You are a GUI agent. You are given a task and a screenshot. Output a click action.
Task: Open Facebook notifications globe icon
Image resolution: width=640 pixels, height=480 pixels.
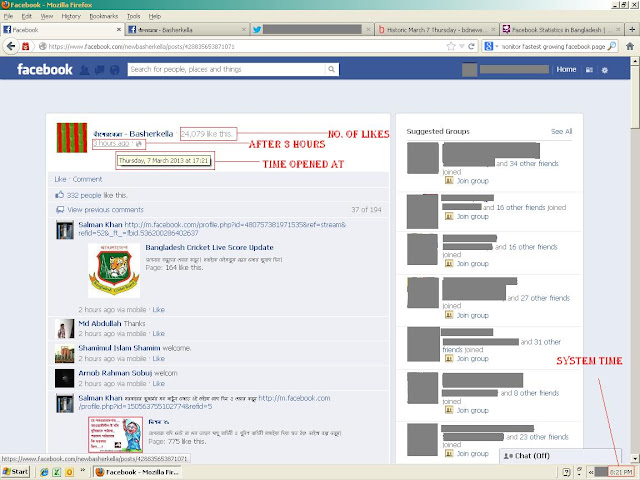pos(115,70)
